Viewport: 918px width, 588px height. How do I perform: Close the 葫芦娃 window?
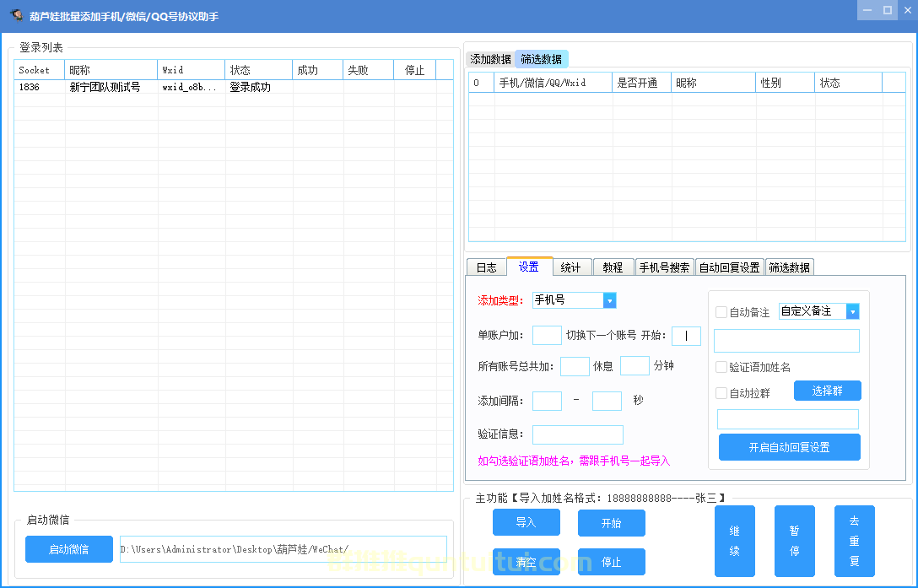coord(908,10)
